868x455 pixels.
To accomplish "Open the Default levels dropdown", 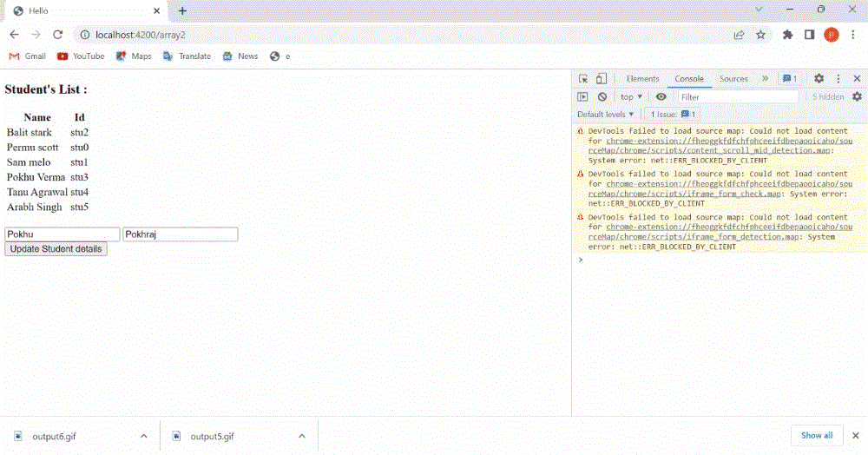I will click(605, 115).
